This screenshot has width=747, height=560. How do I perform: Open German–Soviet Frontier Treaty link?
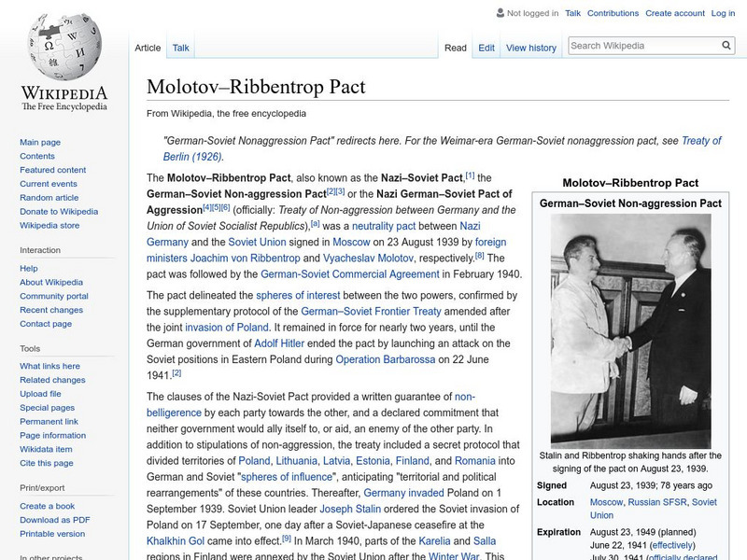[x=371, y=312]
